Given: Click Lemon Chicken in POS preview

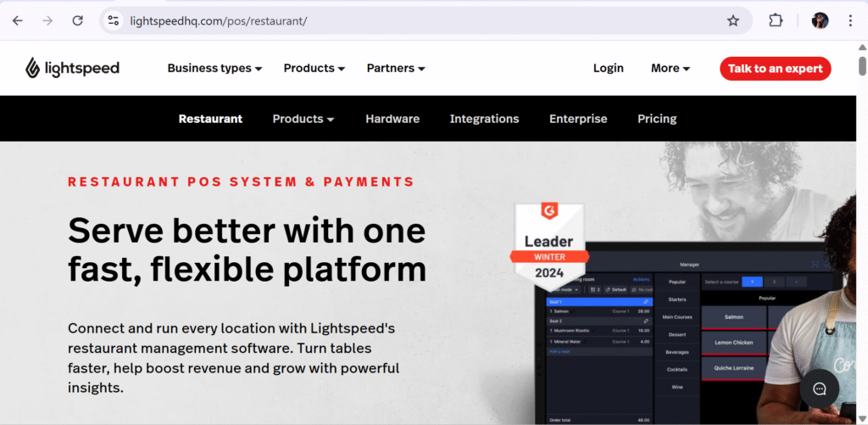Looking at the screenshot, I should (x=733, y=343).
